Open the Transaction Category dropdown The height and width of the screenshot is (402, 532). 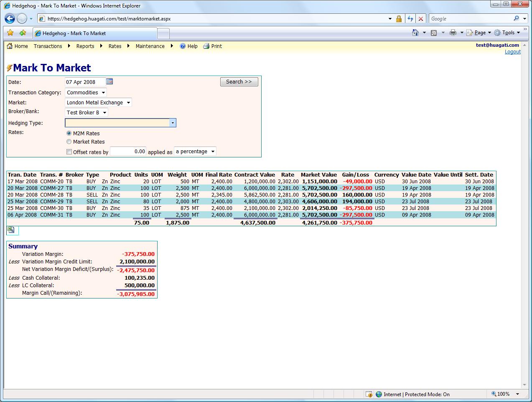(86, 93)
